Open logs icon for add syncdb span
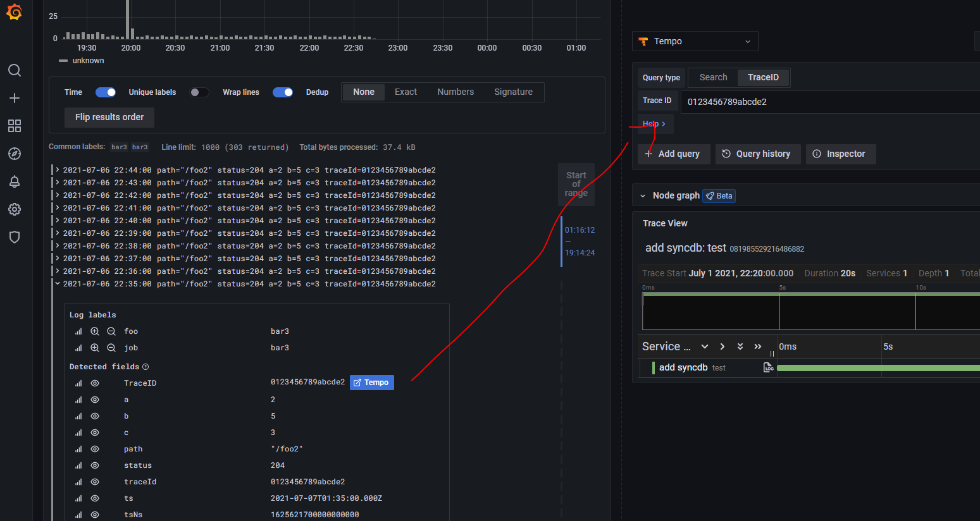Viewport: 980px width, 521px height. (769, 367)
